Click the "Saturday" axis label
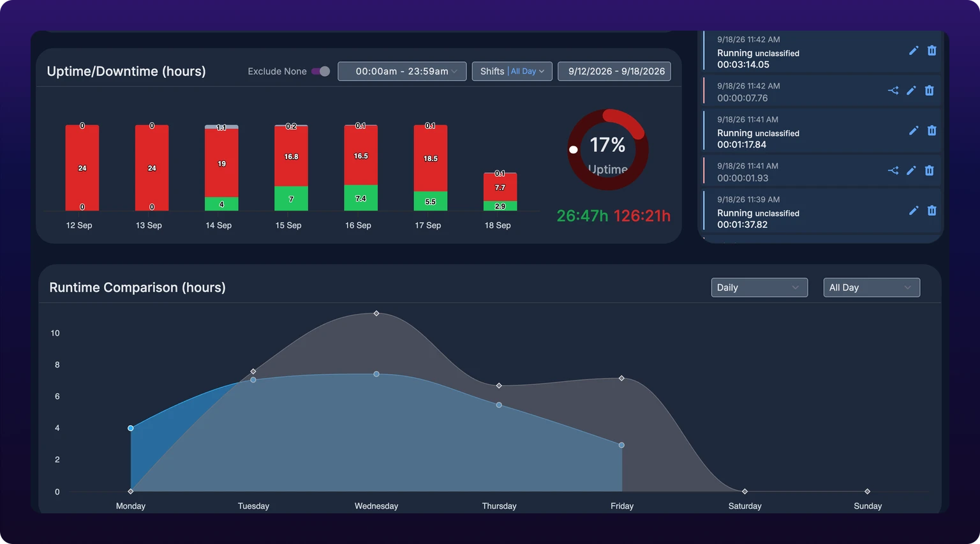This screenshot has height=544, width=980. point(745,506)
